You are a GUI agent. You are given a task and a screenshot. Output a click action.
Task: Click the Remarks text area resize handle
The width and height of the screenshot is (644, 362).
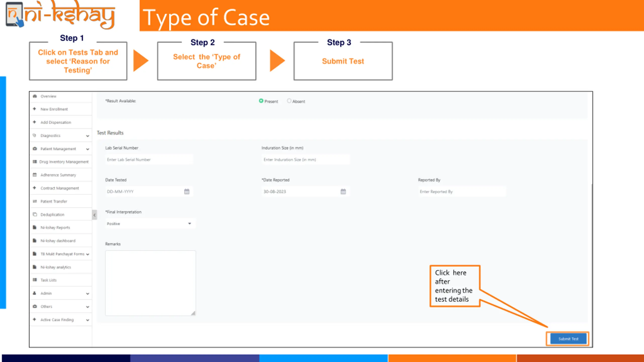(x=193, y=313)
